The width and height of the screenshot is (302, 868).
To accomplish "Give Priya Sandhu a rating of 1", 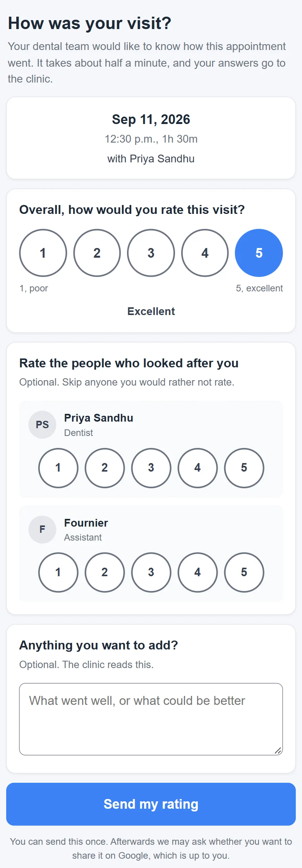I will pos(58,468).
